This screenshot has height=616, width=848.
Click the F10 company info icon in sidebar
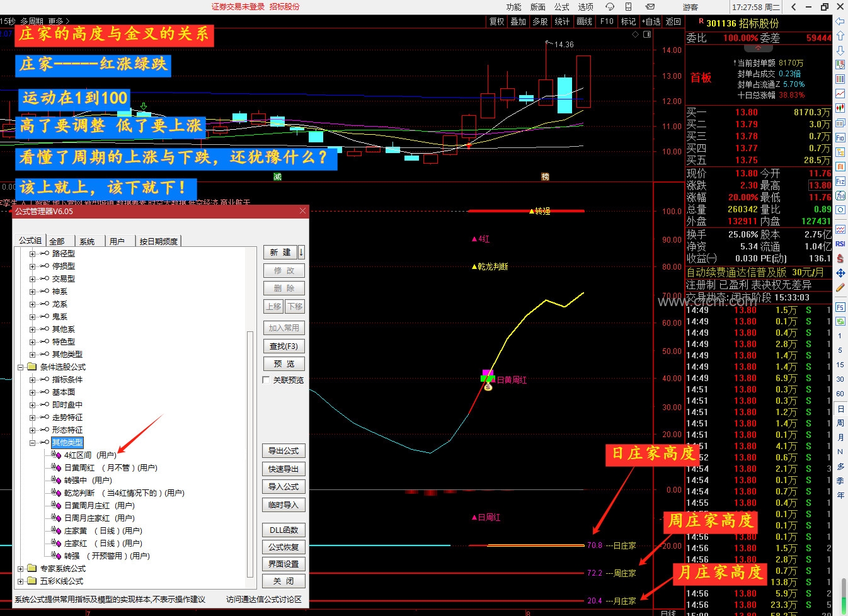point(840,137)
